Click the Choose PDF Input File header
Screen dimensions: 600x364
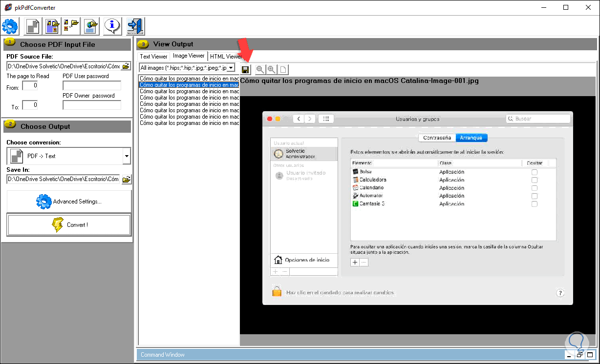point(67,44)
